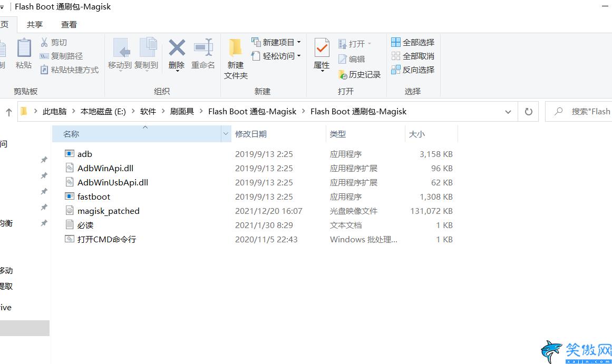
Task: Click the Rename (重命名) icon
Action: tap(203, 48)
